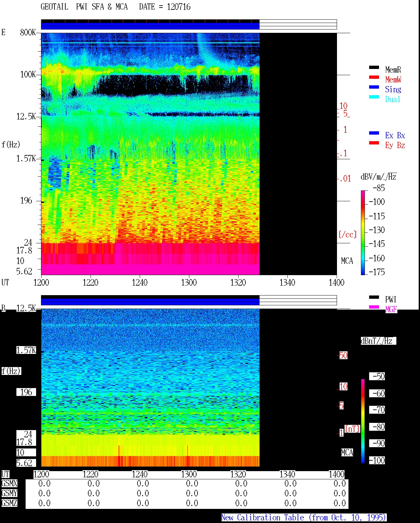Click the 1300 UT tick under the E spectrogram
420x523 pixels.
tap(189, 282)
